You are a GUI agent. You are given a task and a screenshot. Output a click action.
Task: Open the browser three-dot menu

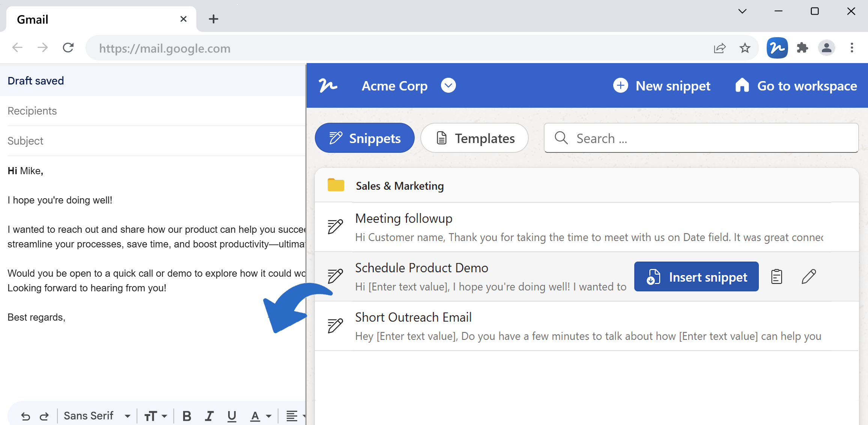[x=852, y=48]
